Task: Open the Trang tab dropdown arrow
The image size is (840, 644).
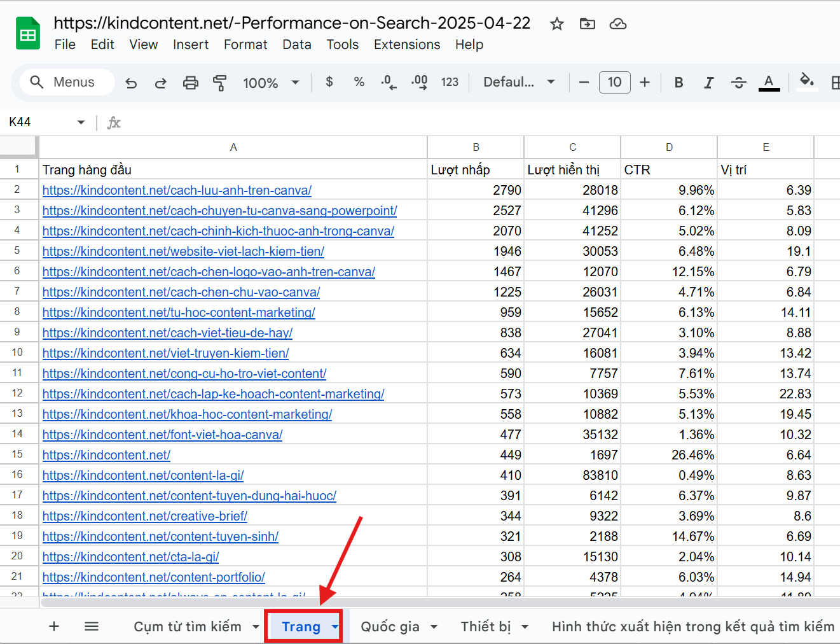Action: tap(334, 627)
